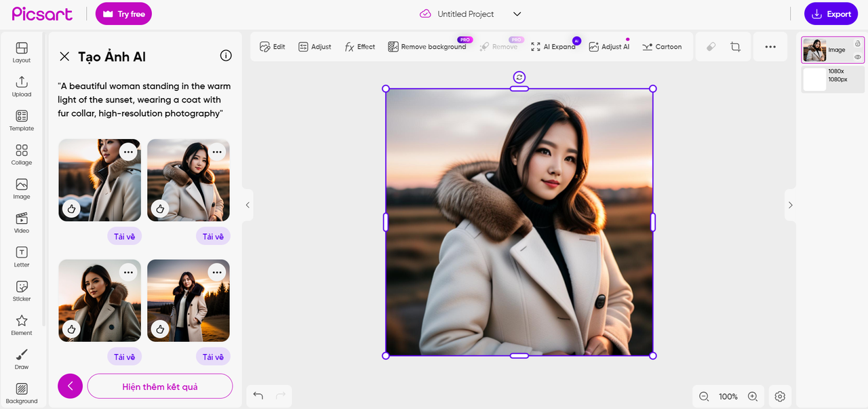Select the Collage tool
This screenshot has height=409, width=868.
(22, 155)
